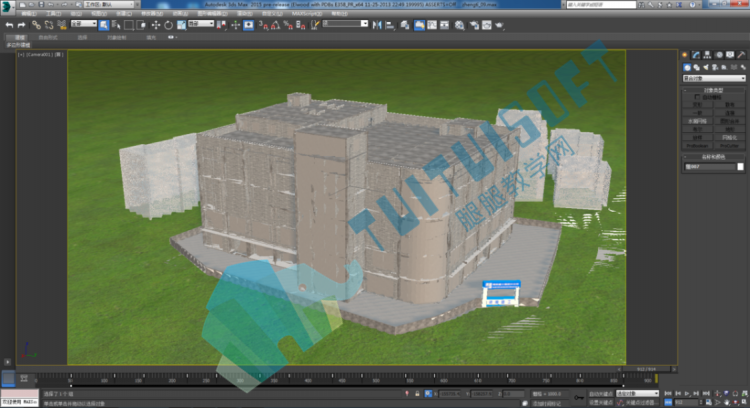Activate the Select Object tool
Image resolution: width=750 pixels, height=408 pixels.
tap(104, 25)
